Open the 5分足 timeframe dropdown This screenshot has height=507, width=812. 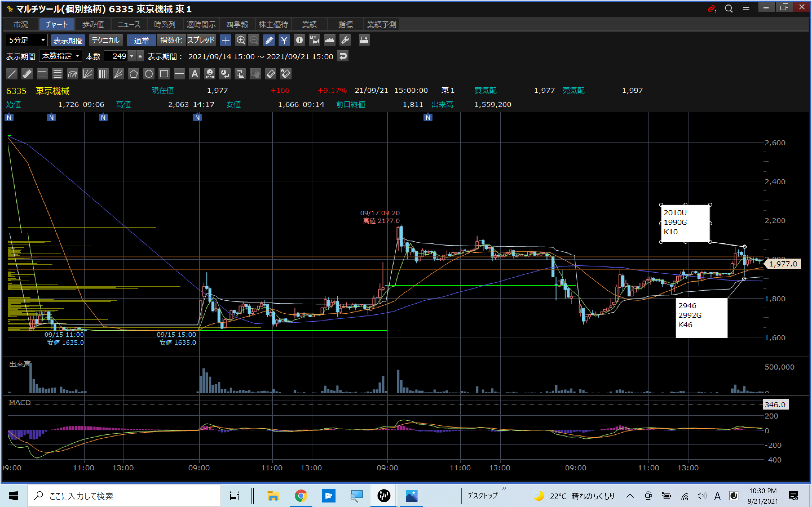(x=27, y=40)
